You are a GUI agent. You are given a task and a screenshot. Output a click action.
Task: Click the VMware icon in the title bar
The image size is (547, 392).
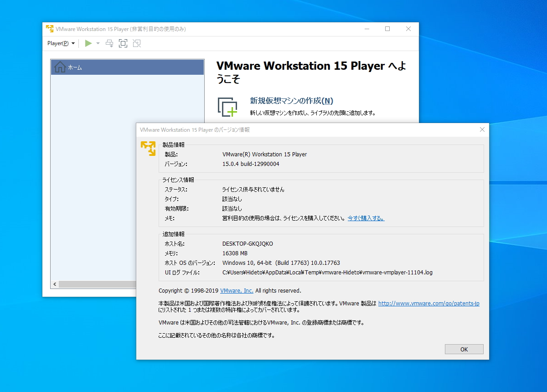pyautogui.click(x=49, y=29)
